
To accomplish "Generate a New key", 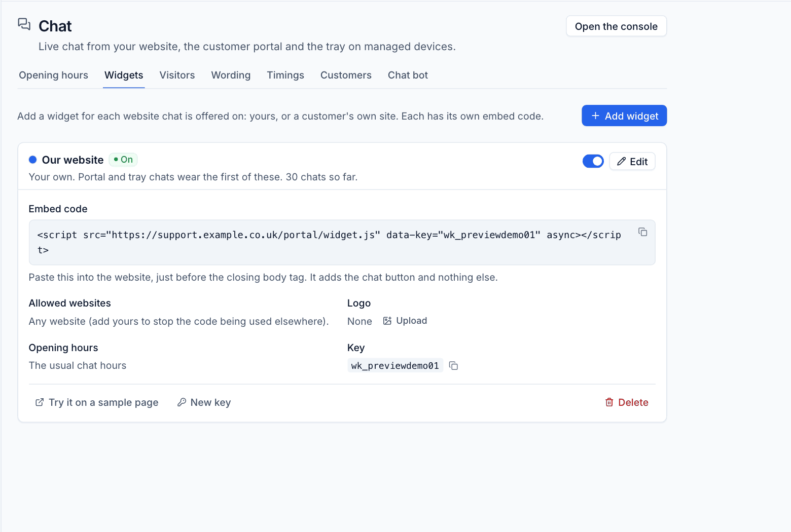I will 204,402.
